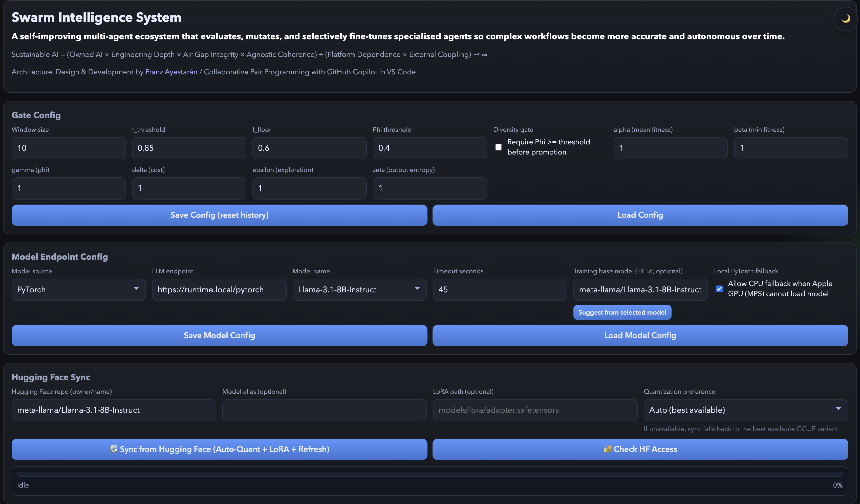
Task: Click the Save Model Config button
Action: (220, 335)
